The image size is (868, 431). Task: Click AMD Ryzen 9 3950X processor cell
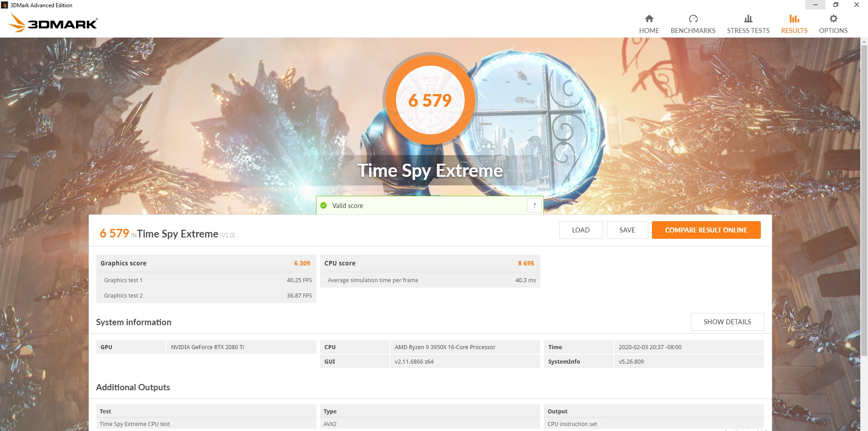pyautogui.click(x=465, y=347)
